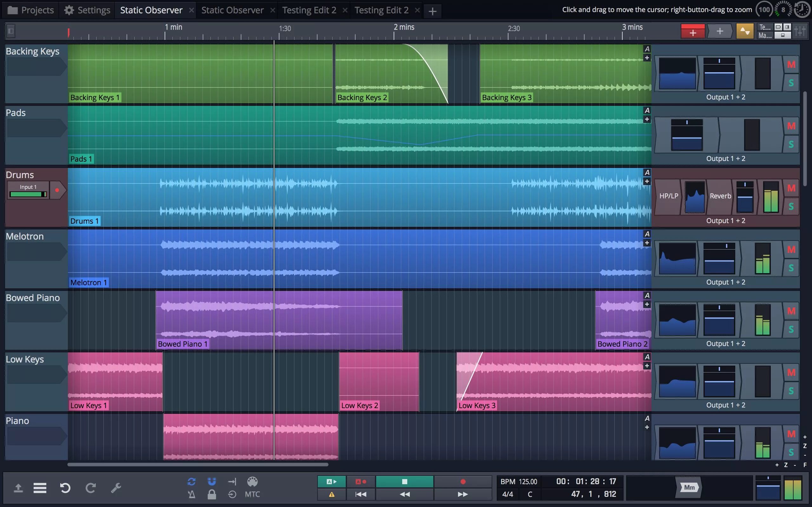This screenshot has width=812, height=507.
Task: Open the first Testing Edit 2 tab
Action: (309, 10)
